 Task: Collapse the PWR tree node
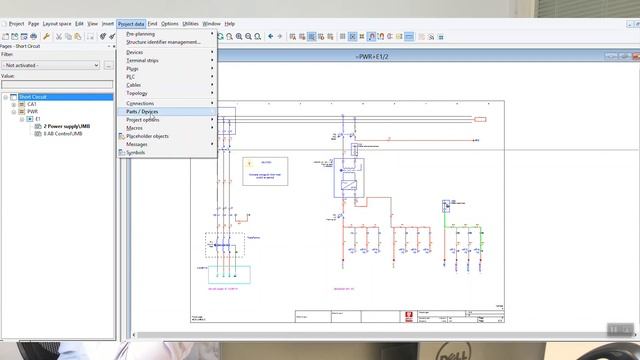[x=14, y=112]
